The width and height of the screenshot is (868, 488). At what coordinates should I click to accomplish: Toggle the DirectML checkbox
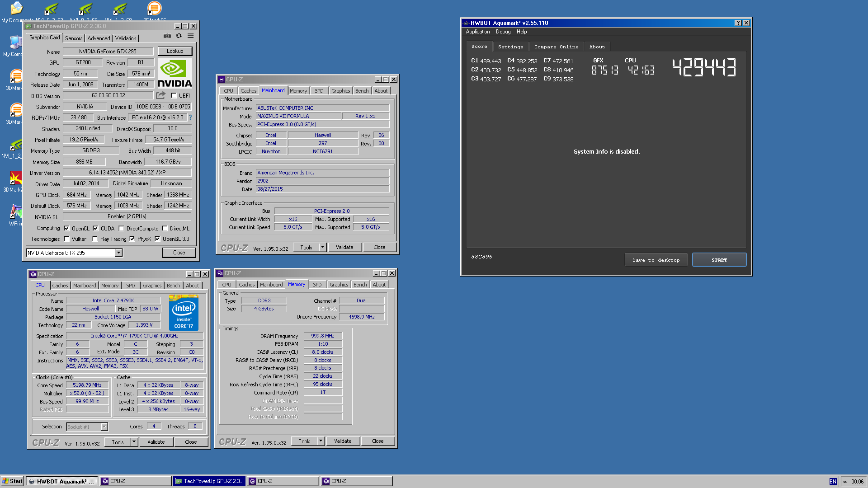click(165, 228)
